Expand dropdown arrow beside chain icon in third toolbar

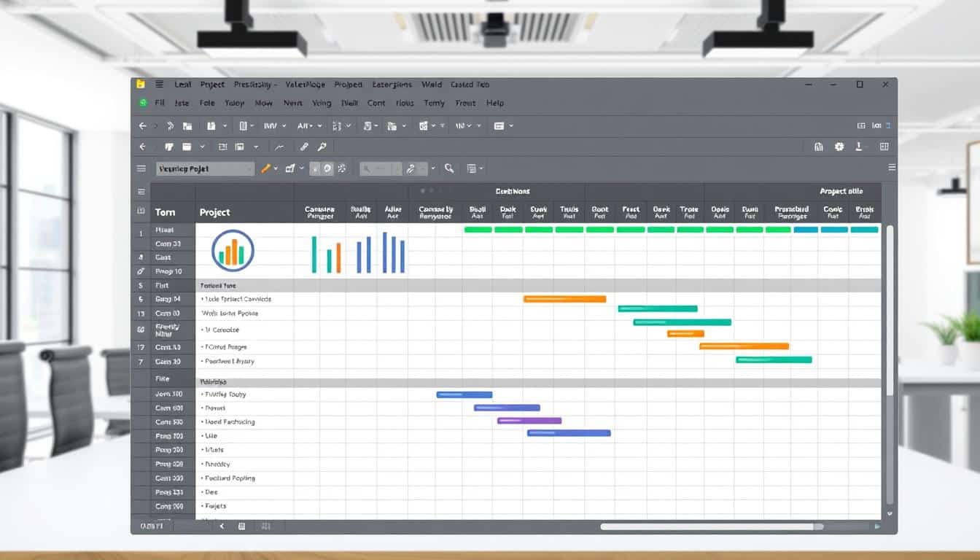[432, 168]
